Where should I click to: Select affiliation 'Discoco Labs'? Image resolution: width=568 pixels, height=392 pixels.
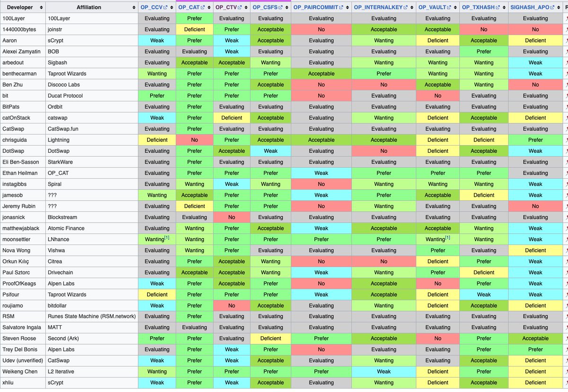(64, 85)
